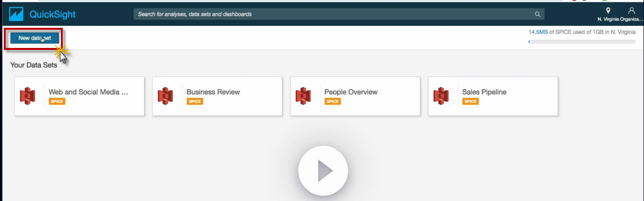Open the QuickSight home text link
This screenshot has width=644, height=201.
pos(52,14)
